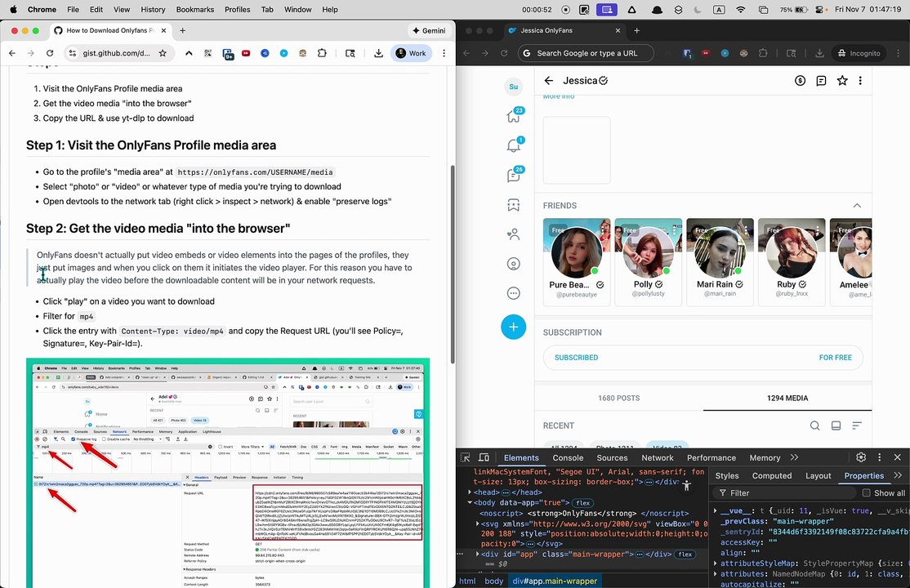
Task: Click the lists icon in Jessica header
Action: pyautogui.click(x=821, y=81)
